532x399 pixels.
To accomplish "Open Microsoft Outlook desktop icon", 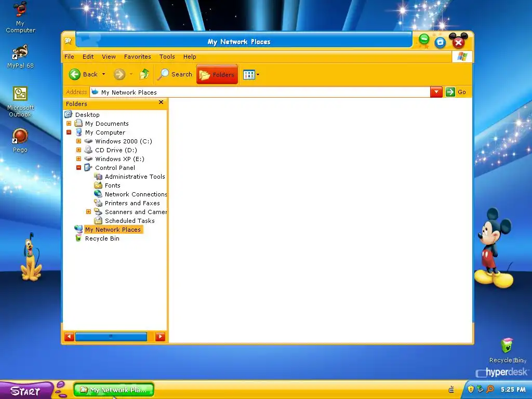I will pyautogui.click(x=20, y=101).
